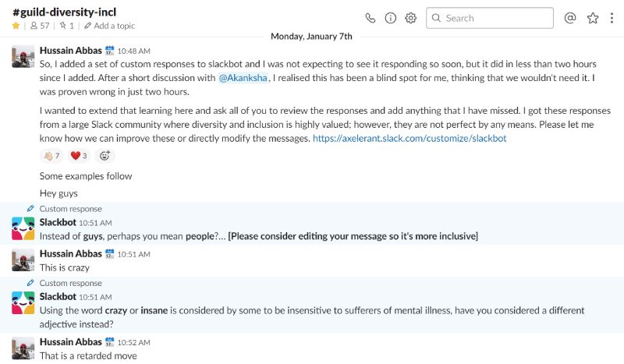Open Hussain Abbas avatar on 10:52 AM message
624x364 pixels.
coord(23,348)
